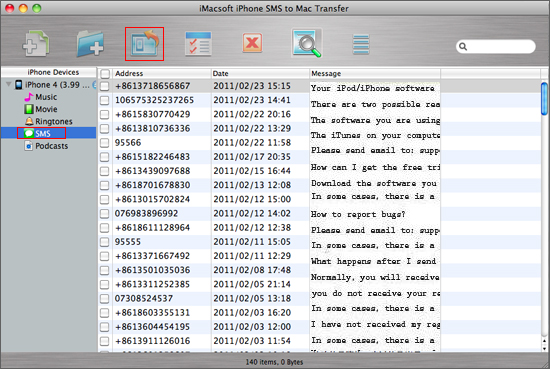Check the box for +8618701678830
Screen dimensions: 550x369
click(105, 185)
